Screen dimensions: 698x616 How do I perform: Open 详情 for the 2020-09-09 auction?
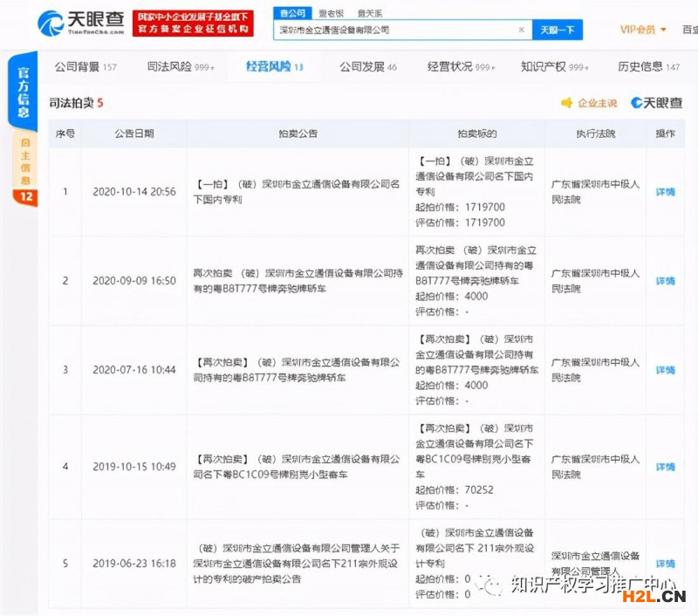[666, 281]
